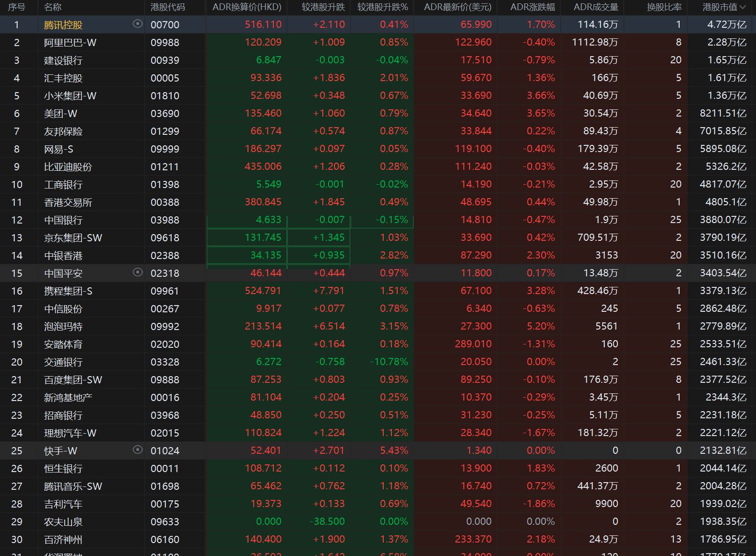Viewport: 756px width, 556px height.
Task: Click the 换股比率 column header
Action: coord(664,7)
